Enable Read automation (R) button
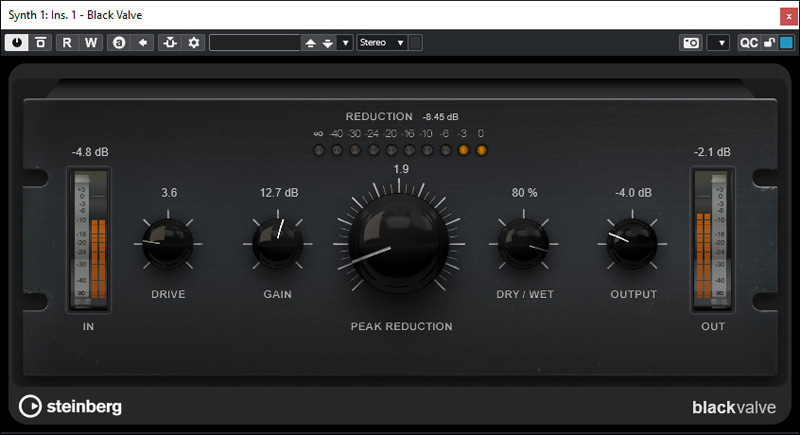The width and height of the screenshot is (800, 435). point(67,42)
